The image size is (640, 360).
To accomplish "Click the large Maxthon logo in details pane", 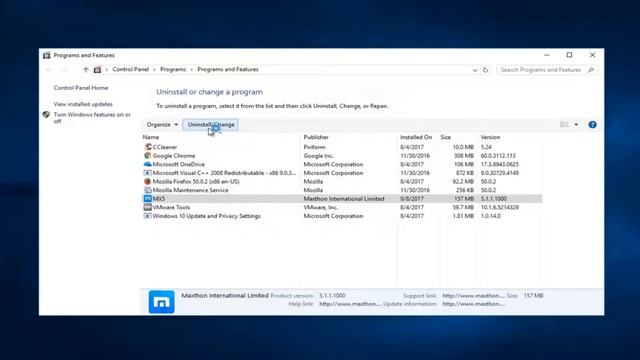I will click(x=162, y=302).
